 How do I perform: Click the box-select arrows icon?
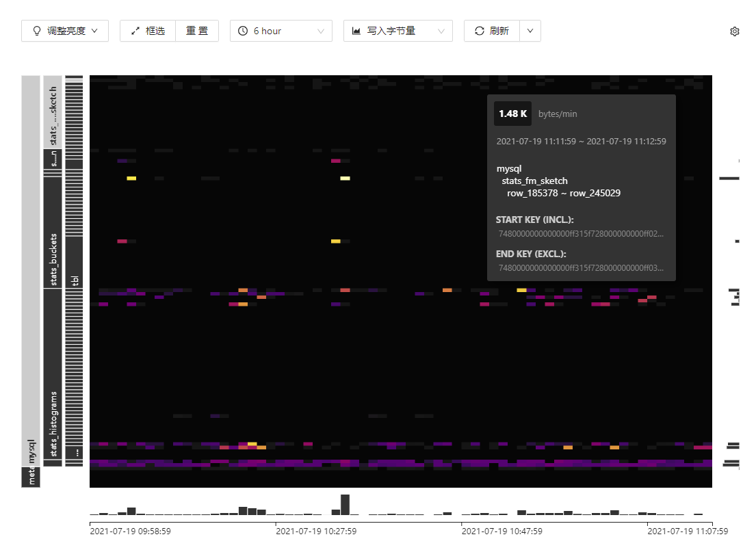pyautogui.click(x=135, y=31)
